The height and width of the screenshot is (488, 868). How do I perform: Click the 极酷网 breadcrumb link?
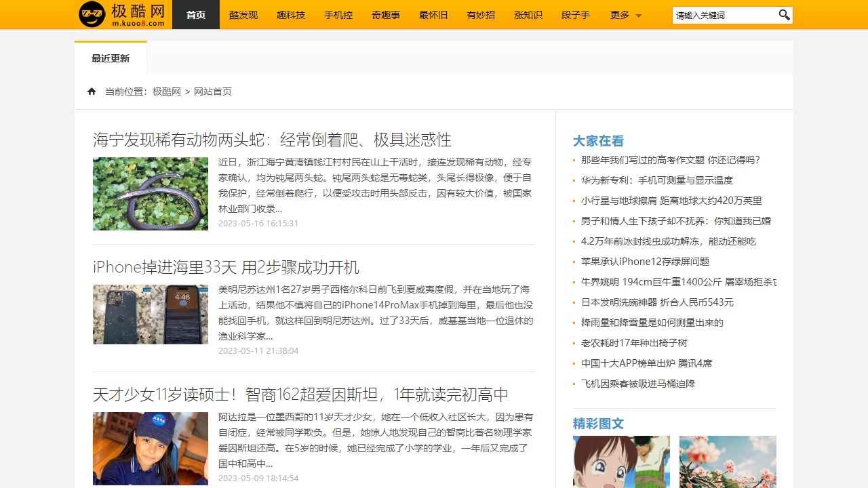click(166, 91)
